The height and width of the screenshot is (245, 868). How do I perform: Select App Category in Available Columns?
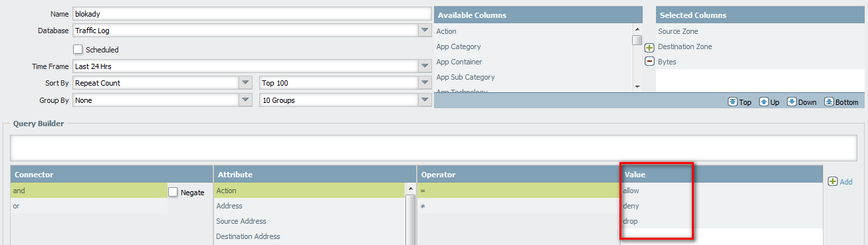tap(532, 46)
